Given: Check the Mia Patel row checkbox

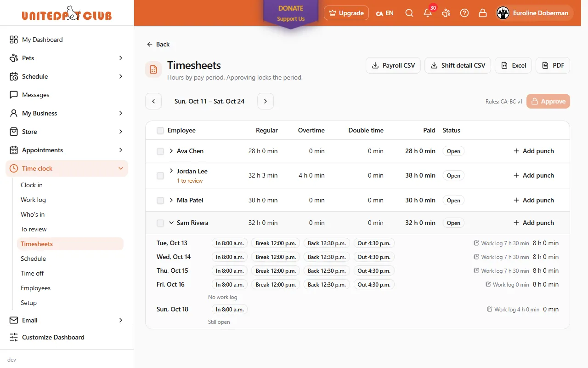Looking at the screenshot, I should click(x=160, y=201).
